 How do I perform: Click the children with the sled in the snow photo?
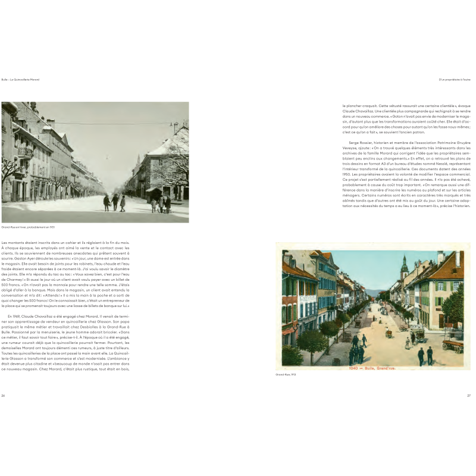[x=161, y=204]
